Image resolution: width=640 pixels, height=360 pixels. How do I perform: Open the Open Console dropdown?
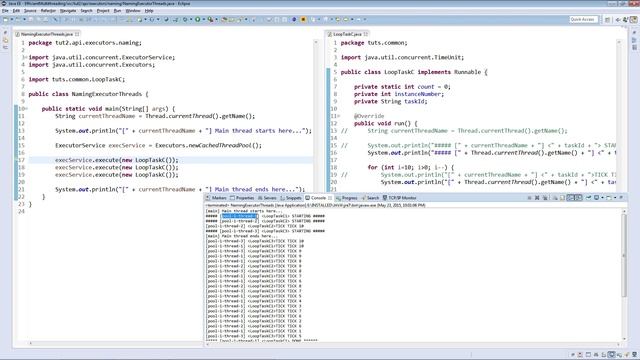(x=615, y=198)
